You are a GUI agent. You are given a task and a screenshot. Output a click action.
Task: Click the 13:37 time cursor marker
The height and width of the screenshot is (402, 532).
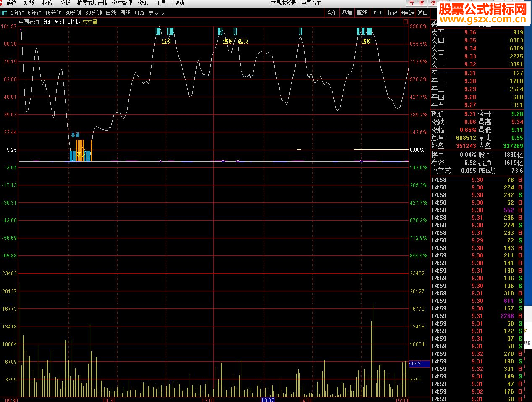point(267,399)
